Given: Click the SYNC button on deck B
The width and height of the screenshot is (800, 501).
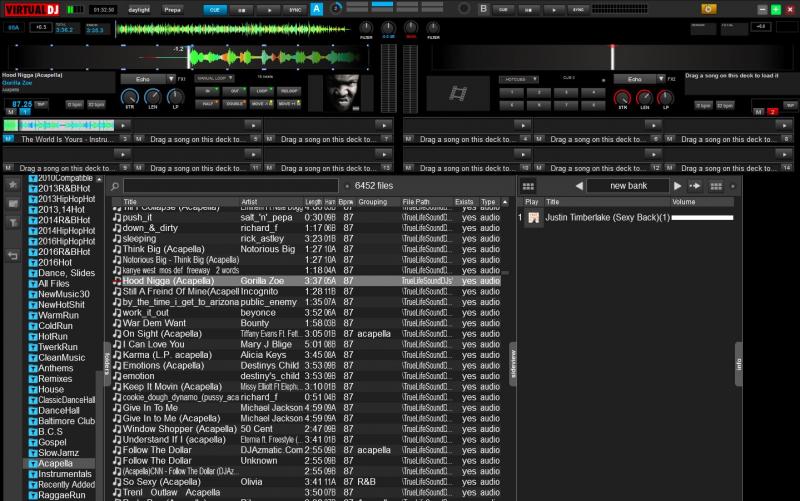Looking at the screenshot, I should [x=578, y=9].
